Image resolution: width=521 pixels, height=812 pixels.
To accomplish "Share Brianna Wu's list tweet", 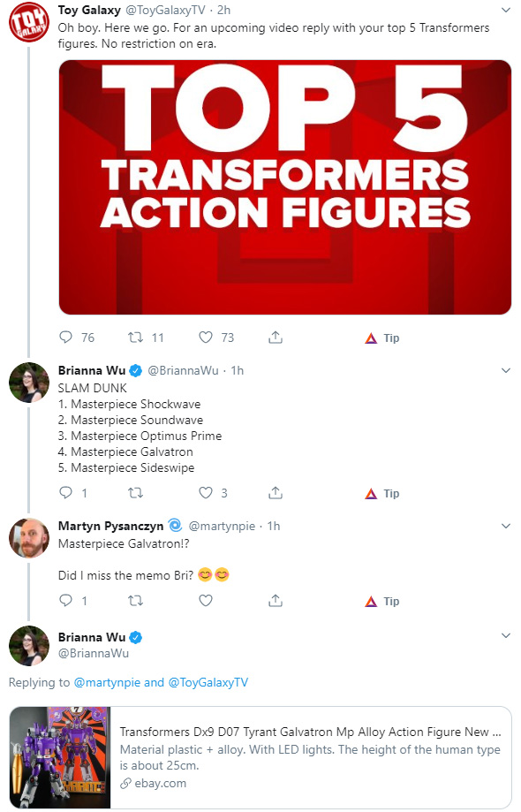I will pyautogui.click(x=276, y=492).
